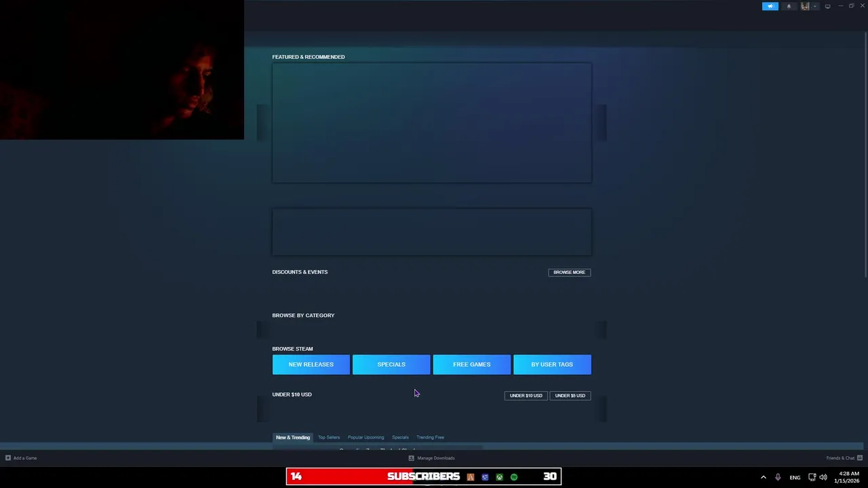Select the Top Sellers tab
Image resolution: width=868 pixels, height=488 pixels.
pyautogui.click(x=329, y=437)
